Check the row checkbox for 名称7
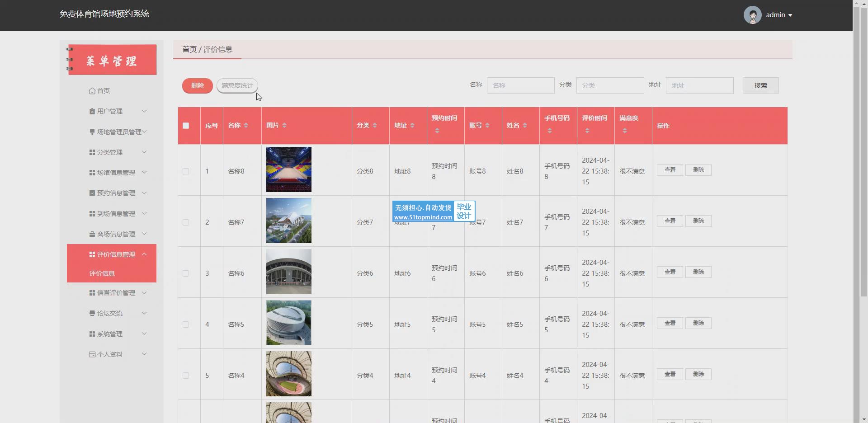 (x=186, y=222)
